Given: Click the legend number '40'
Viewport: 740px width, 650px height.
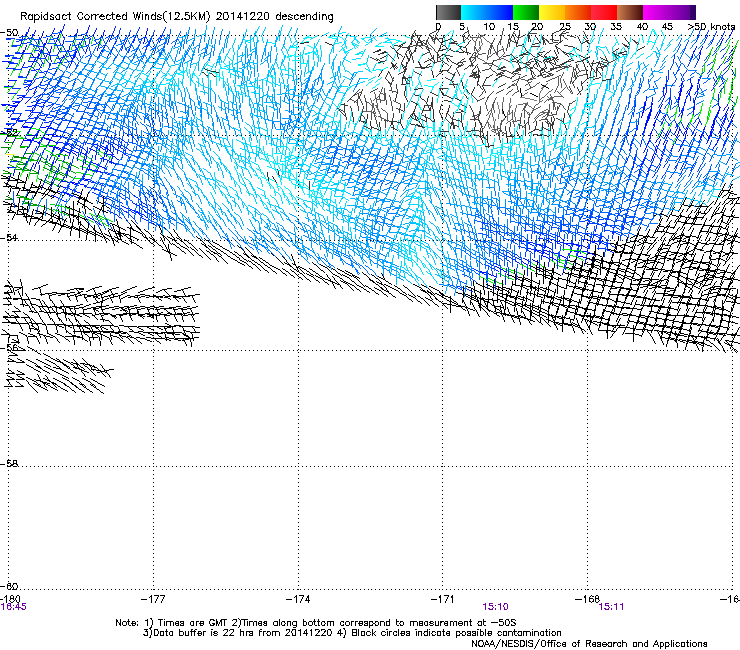Looking at the screenshot, I should pyautogui.click(x=642, y=27).
